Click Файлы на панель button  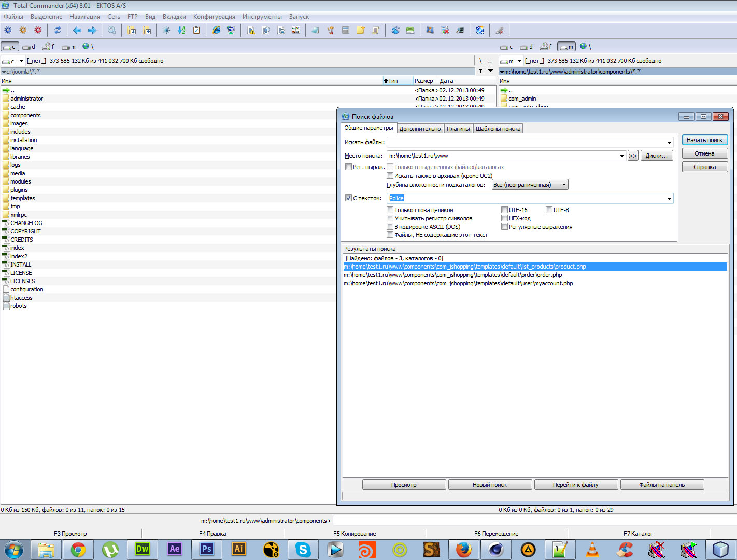click(662, 485)
